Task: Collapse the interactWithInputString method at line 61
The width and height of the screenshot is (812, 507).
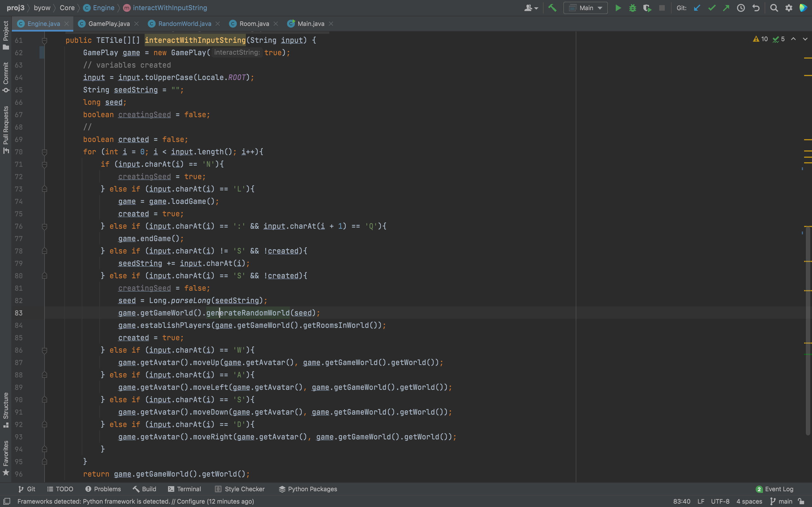Action: click(x=44, y=40)
